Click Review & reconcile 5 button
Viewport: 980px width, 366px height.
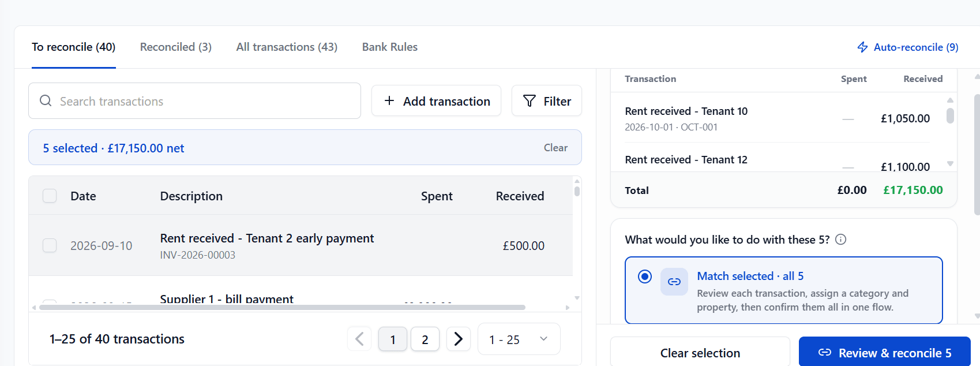[x=884, y=352]
